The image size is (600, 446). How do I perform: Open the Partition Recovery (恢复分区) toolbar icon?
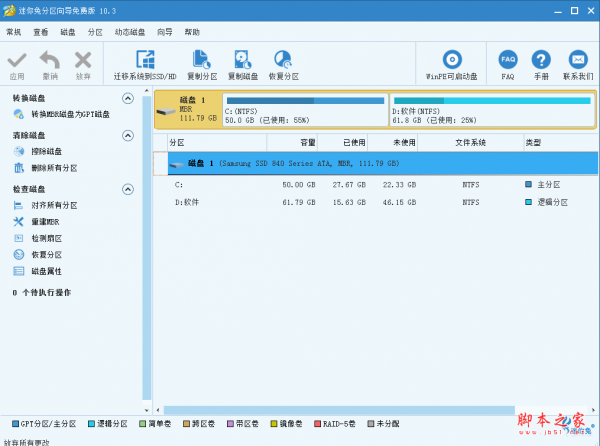pyautogui.click(x=283, y=60)
